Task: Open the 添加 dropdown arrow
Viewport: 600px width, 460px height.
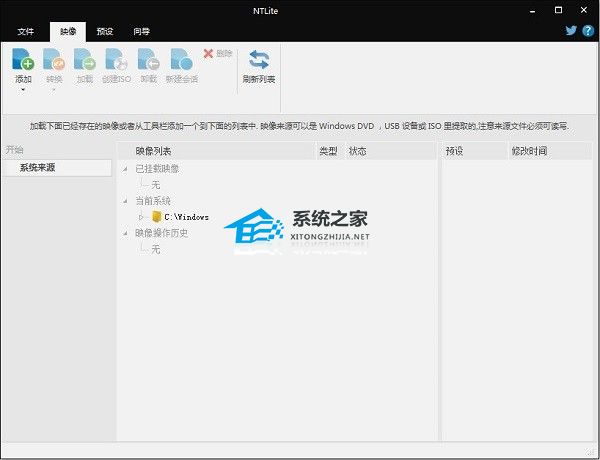Action: [x=23, y=90]
